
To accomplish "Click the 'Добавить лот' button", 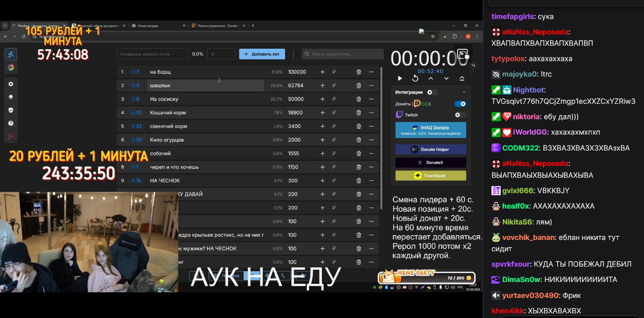I will (x=262, y=54).
